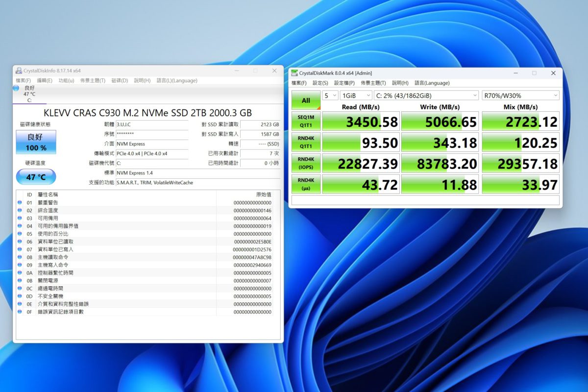This screenshot has width=588, height=392.
Task: Click the 良好 100% health status panel
Action: (36, 142)
